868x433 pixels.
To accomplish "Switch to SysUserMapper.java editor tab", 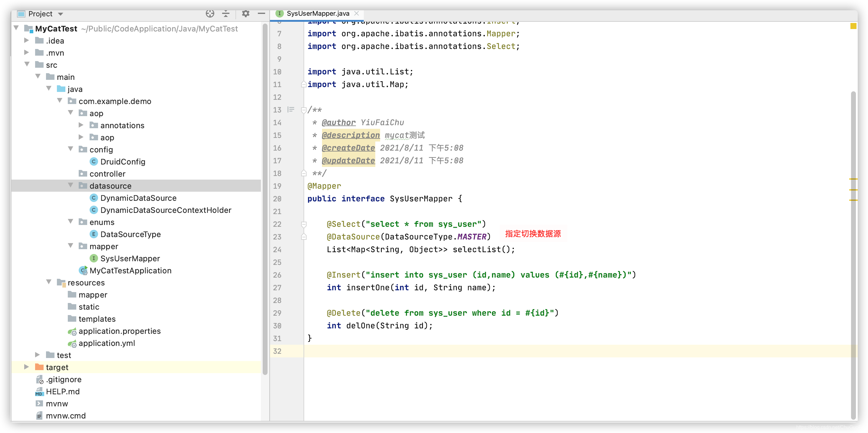I will (x=318, y=14).
